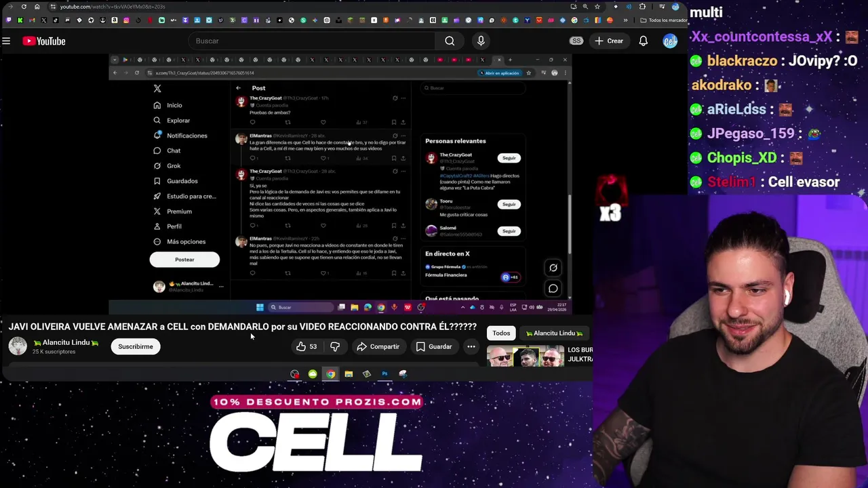Open Explorar in the X sidebar
868x488 pixels.
pyautogui.click(x=172, y=121)
